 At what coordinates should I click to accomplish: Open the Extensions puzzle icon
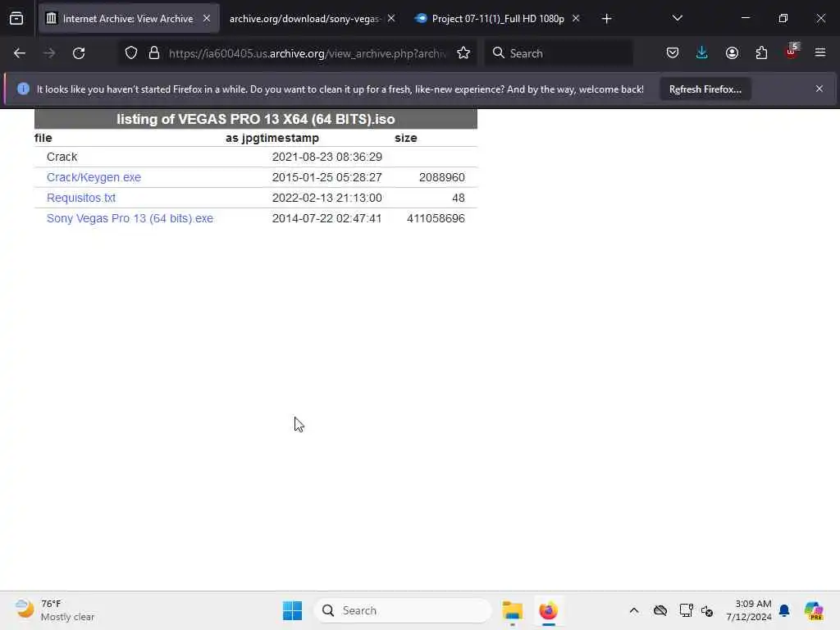(x=761, y=53)
